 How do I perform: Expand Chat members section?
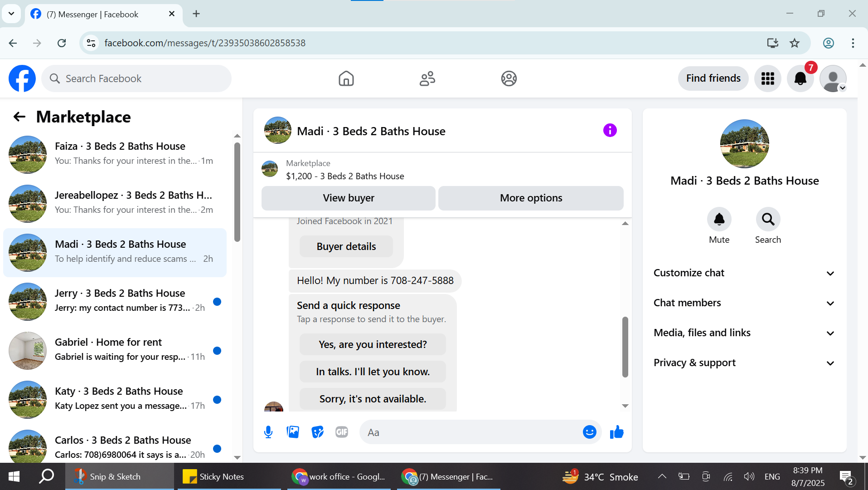pyautogui.click(x=744, y=303)
